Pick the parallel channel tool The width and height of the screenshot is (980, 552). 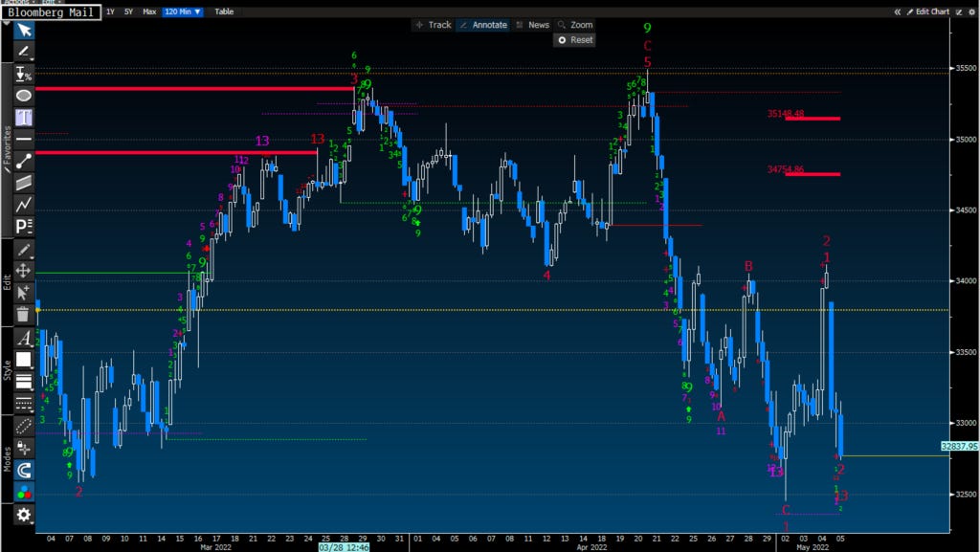24,183
